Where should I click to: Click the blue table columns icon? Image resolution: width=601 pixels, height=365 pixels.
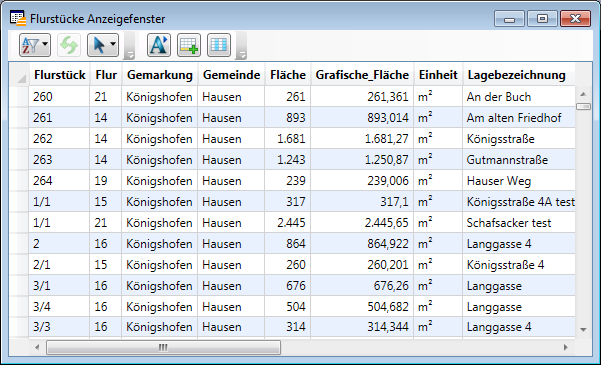coord(219,45)
